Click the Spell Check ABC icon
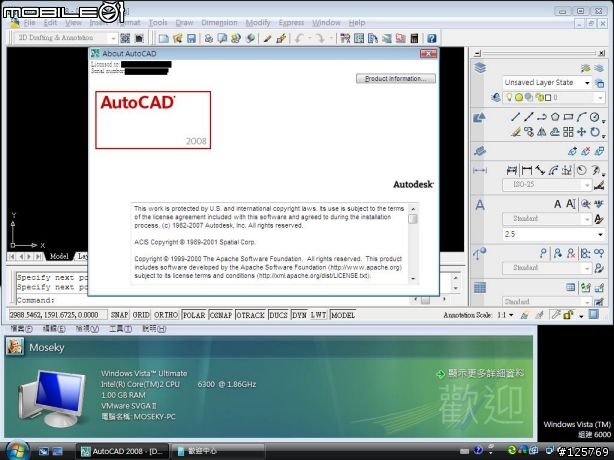 click(599, 204)
